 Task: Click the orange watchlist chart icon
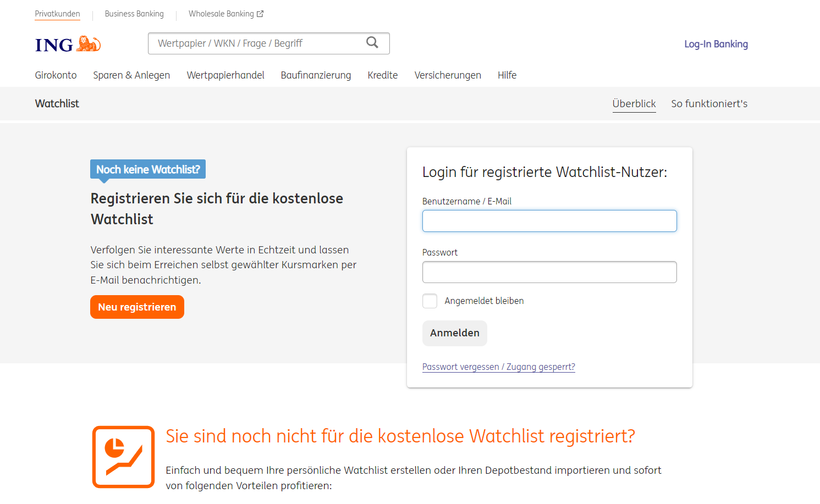[x=123, y=457]
